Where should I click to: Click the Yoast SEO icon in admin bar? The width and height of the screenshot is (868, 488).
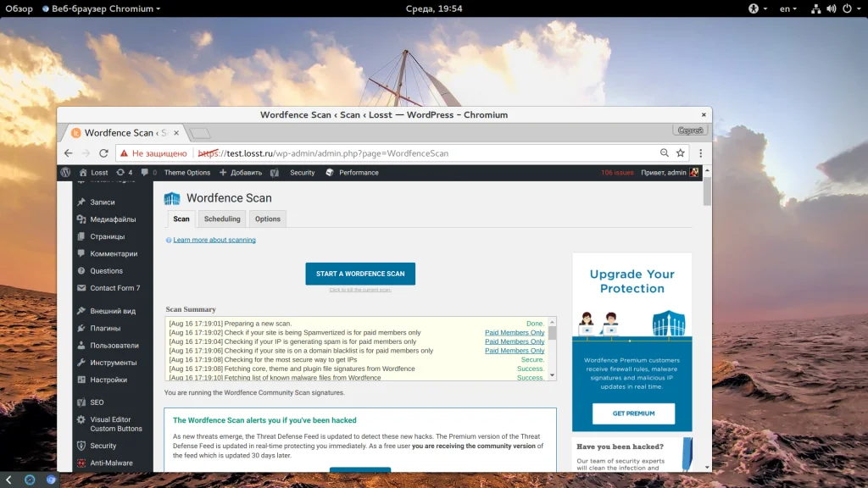coord(275,173)
